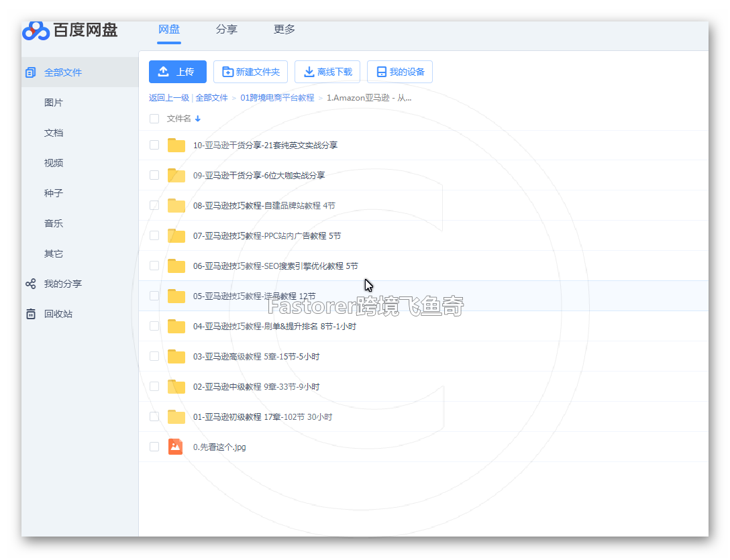Click the 新建文件夹 button
The image size is (730, 560).
(x=250, y=72)
